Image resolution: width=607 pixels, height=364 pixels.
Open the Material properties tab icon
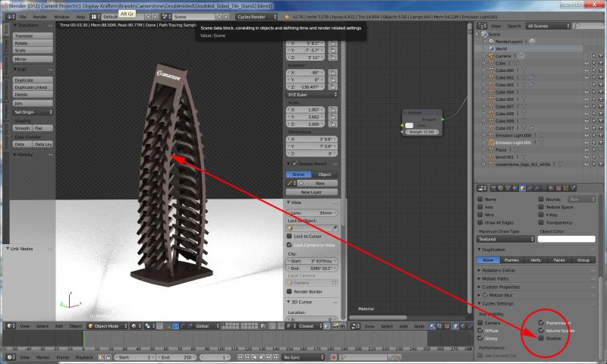(x=551, y=188)
